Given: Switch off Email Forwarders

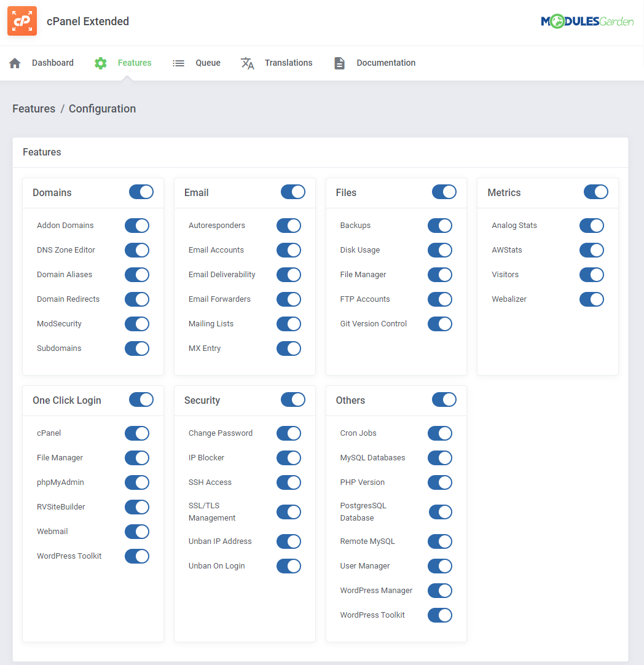Looking at the screenshot, I should (x=289, y=299).
